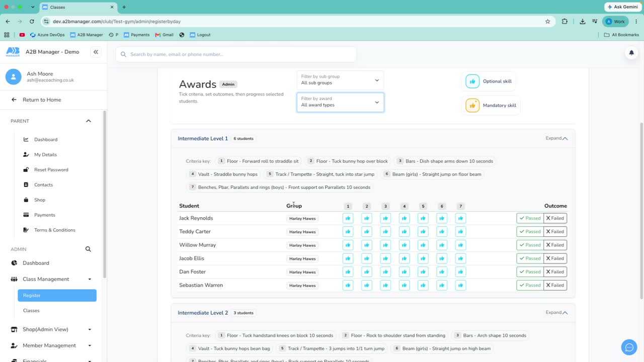The image size is (644, 362).
Task: Toggle criterion 7 thumbs-up for Sebastian Warren
Action: [x=460, y=285]
